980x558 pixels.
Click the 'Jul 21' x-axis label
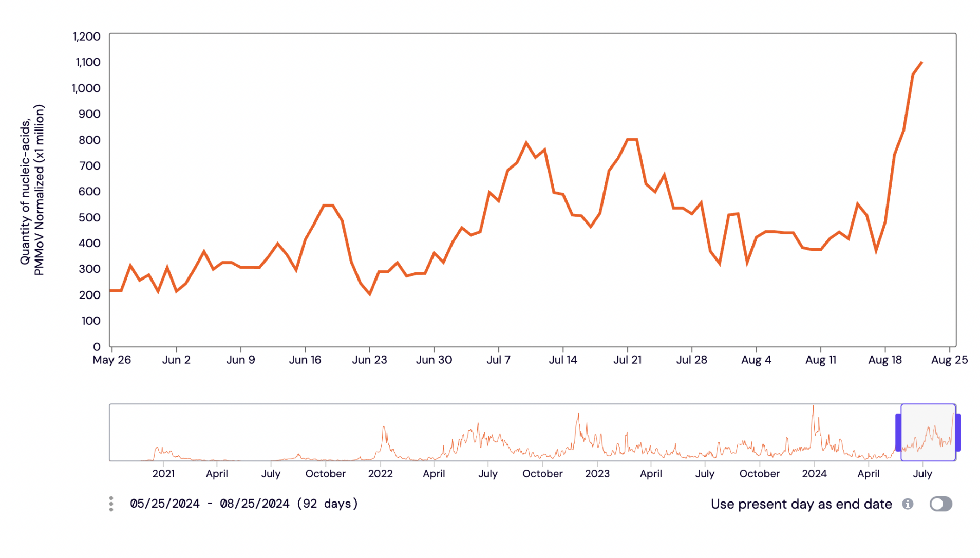pos(627,360)
